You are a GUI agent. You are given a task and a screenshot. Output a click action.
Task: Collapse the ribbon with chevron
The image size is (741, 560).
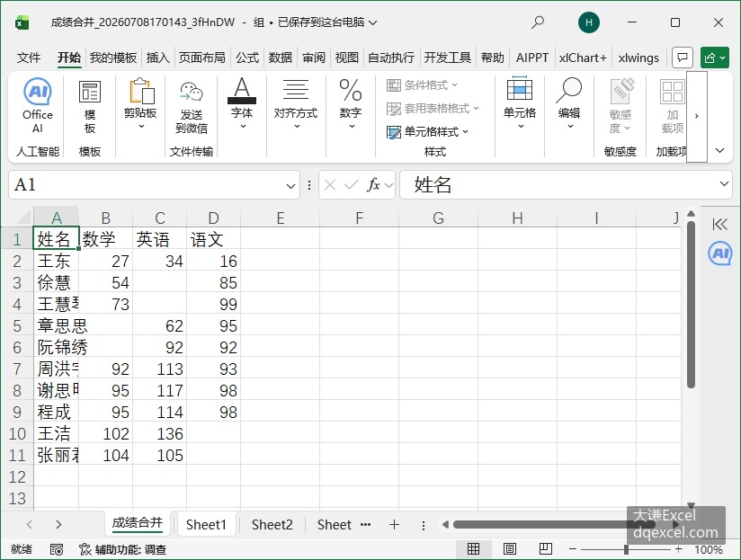[x=719, y=151]
